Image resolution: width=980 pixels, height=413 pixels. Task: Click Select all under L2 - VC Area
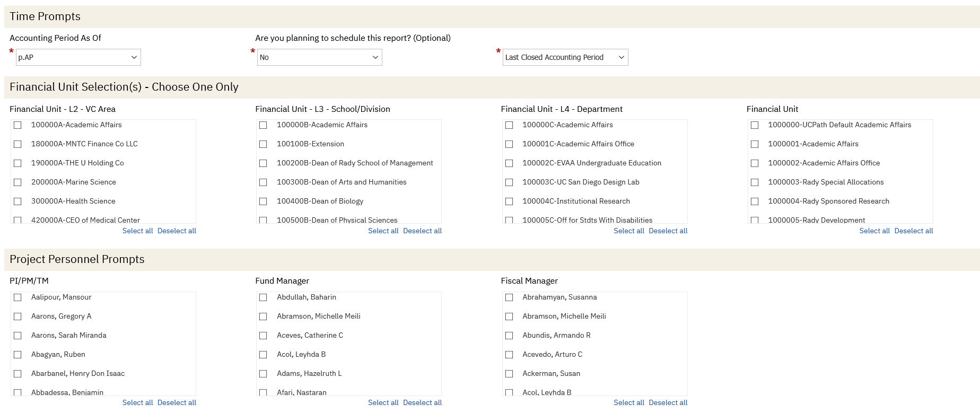(x=137, y=231)
